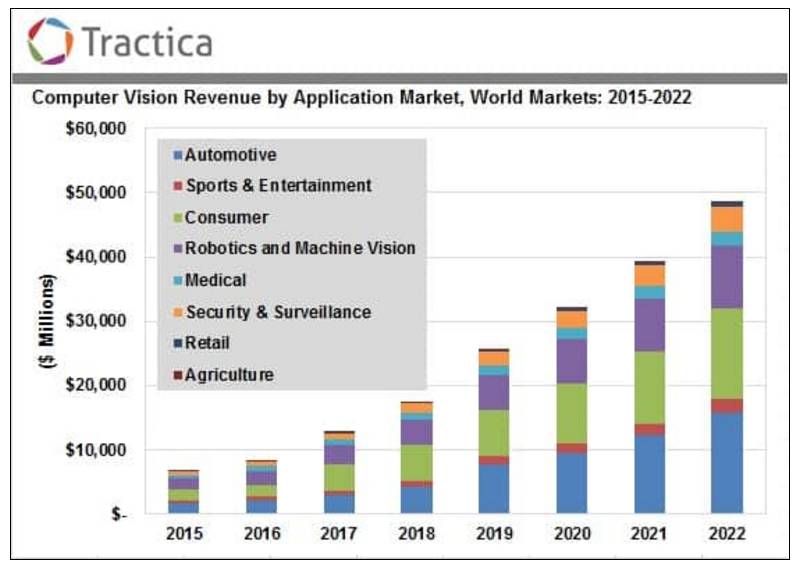
Task: Click the Security & Surveillance legend swatch
Action: pyautogui.click(x=177, y=312)
